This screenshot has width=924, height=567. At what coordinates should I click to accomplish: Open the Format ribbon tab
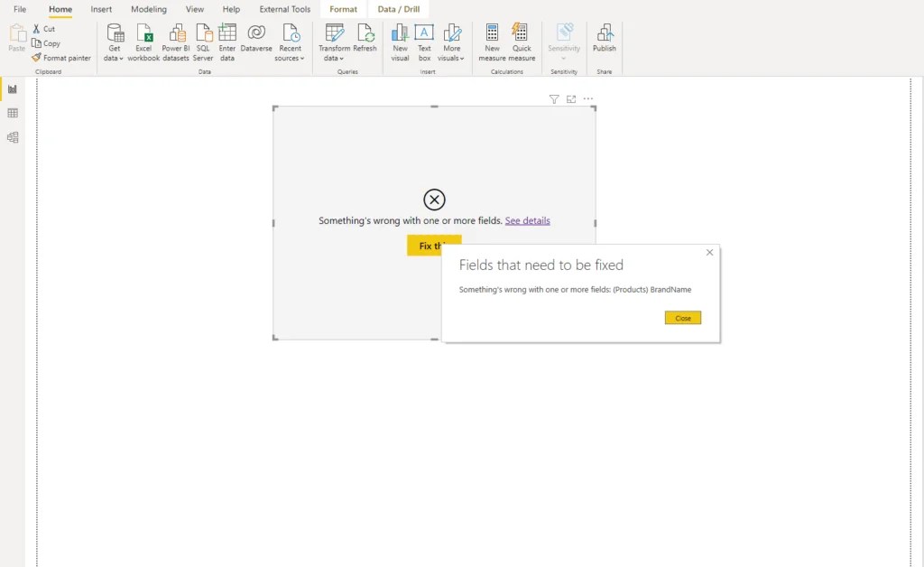coord(343,9)
